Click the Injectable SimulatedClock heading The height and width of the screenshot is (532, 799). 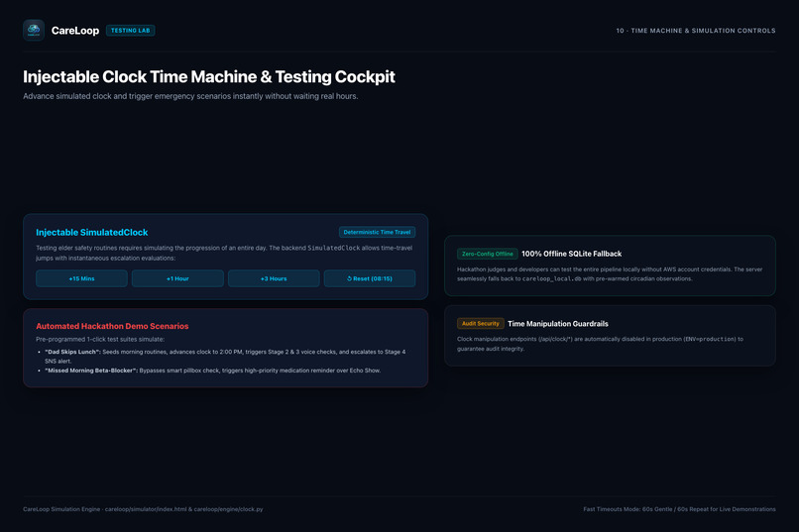[x=92, y=232]
